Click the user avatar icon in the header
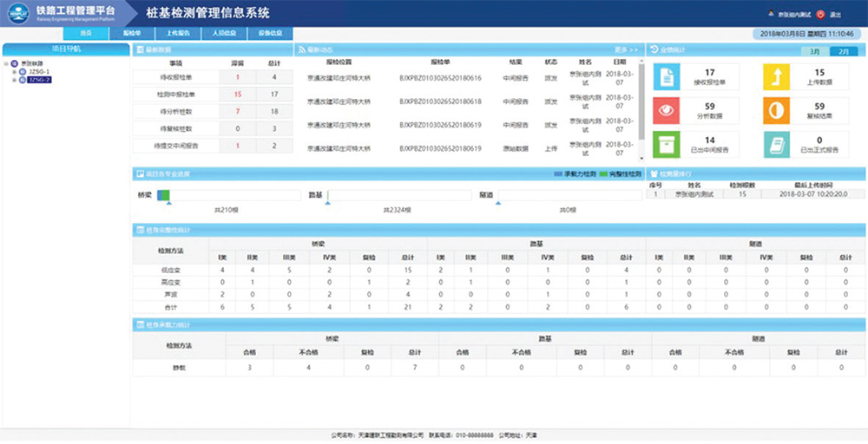This screenshot has width=868, height=444. (771, 15)
